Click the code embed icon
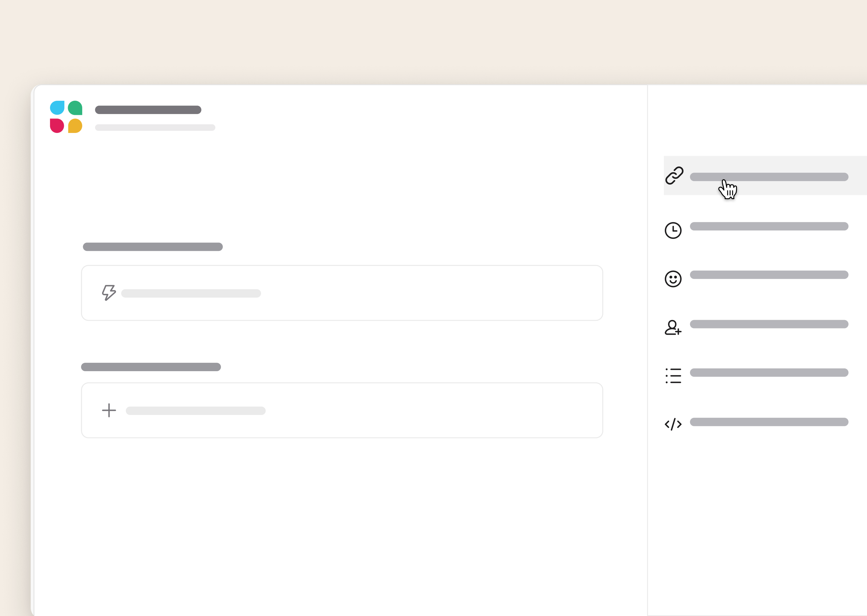Viewport: 867px width, 616px height. pos(672,422)
